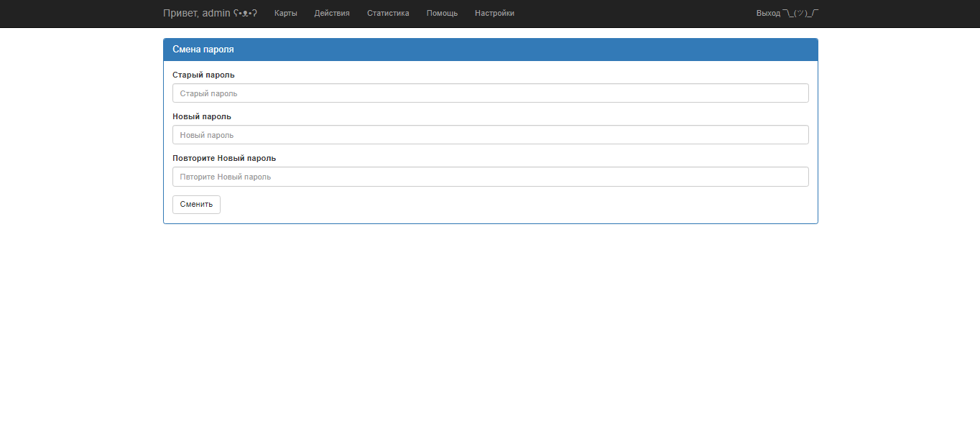This screenshot has width=980, height=428.
Task: Select the repeat new password input field
Action: coord(490,177)
